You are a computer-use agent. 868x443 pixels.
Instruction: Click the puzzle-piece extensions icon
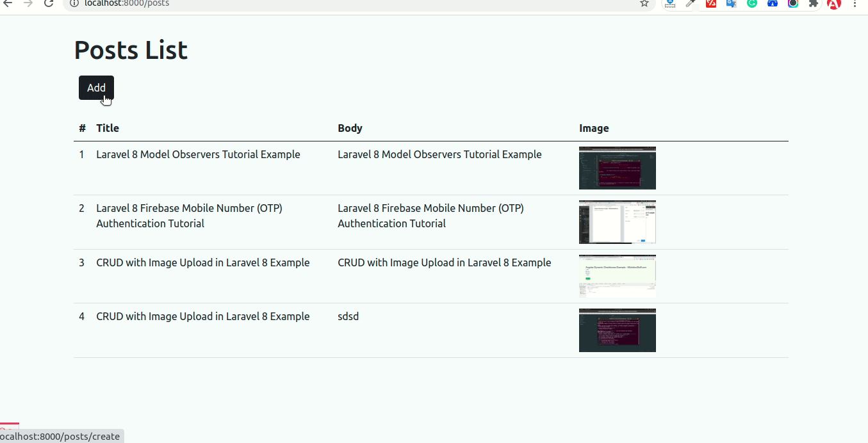814,4
